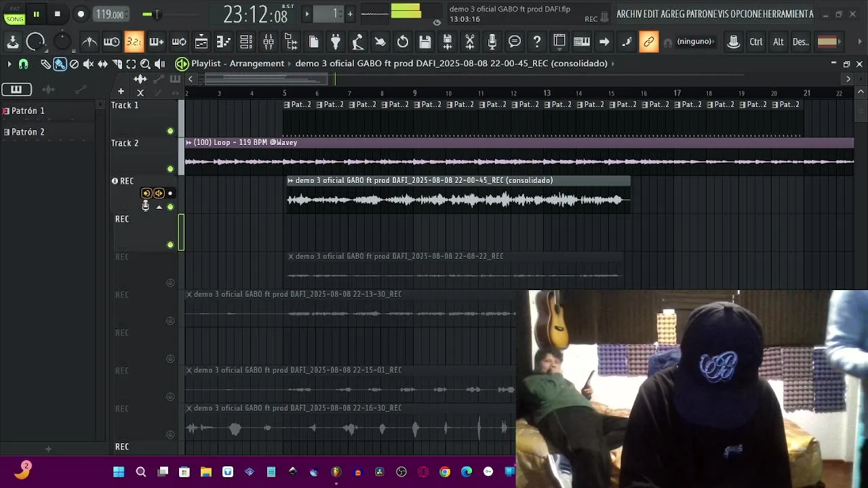Open the Piano roll view icon
The image size is (868, 488).
coord(224,42)
